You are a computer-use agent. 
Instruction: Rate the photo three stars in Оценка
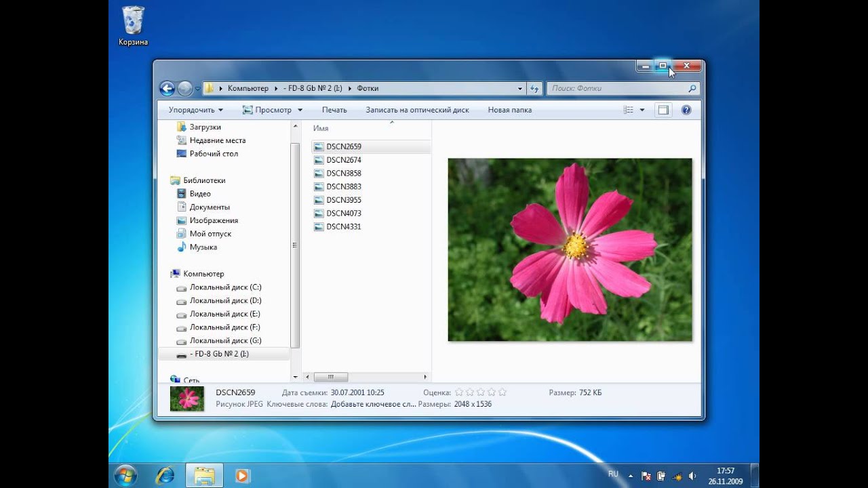481,392
